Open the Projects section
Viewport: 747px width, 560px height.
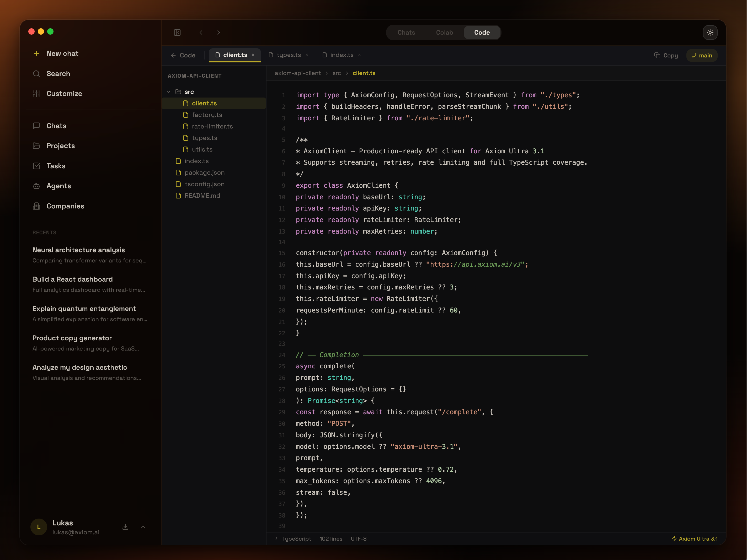coord(60,146)
